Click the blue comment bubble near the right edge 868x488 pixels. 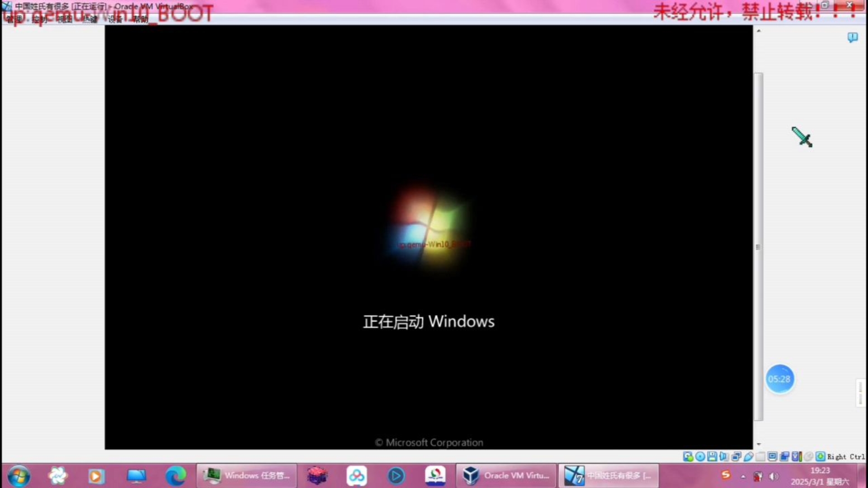coord(853,38)
